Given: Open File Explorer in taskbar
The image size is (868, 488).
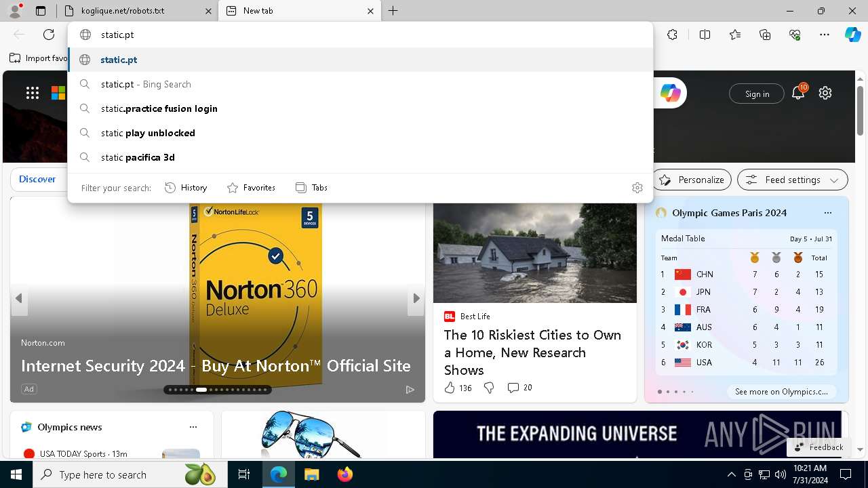Looking at the screenshot, I should coord(311,474).
